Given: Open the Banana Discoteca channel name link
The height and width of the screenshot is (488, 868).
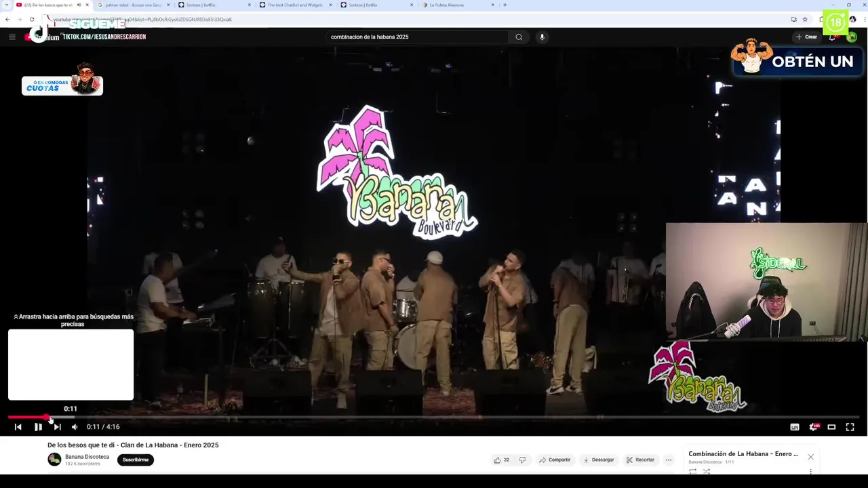Looking at the screenshot, I should [87, 457].
